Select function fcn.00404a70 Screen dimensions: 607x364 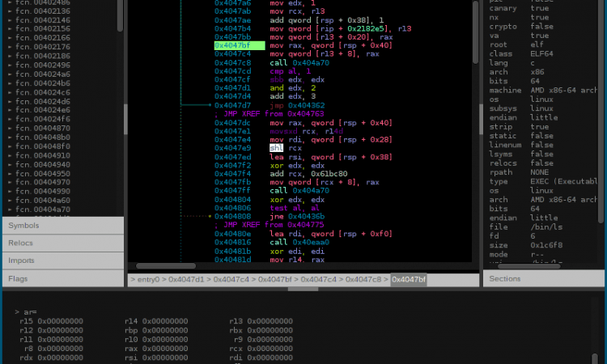click(43, 210)
